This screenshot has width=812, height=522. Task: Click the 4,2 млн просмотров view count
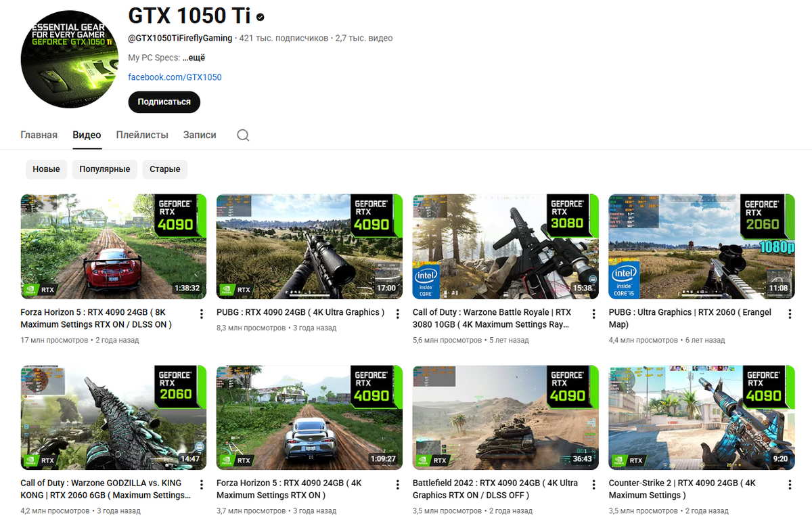(x=55, y=511)
